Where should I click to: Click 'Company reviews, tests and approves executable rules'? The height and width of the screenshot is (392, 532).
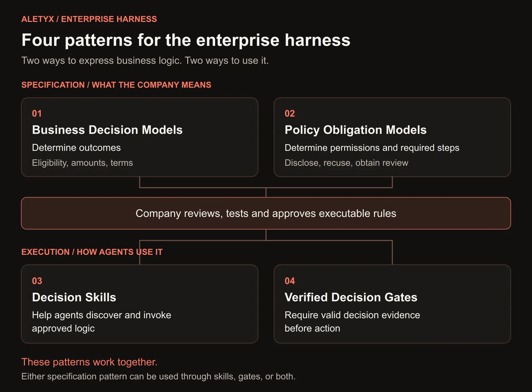coord(266,213)
